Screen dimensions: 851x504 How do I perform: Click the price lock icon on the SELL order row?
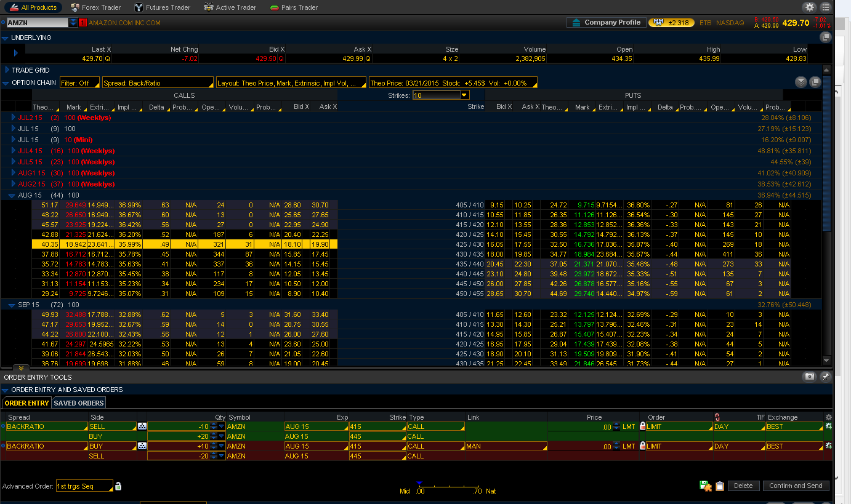pyautogui.click(x=642, y=426)
